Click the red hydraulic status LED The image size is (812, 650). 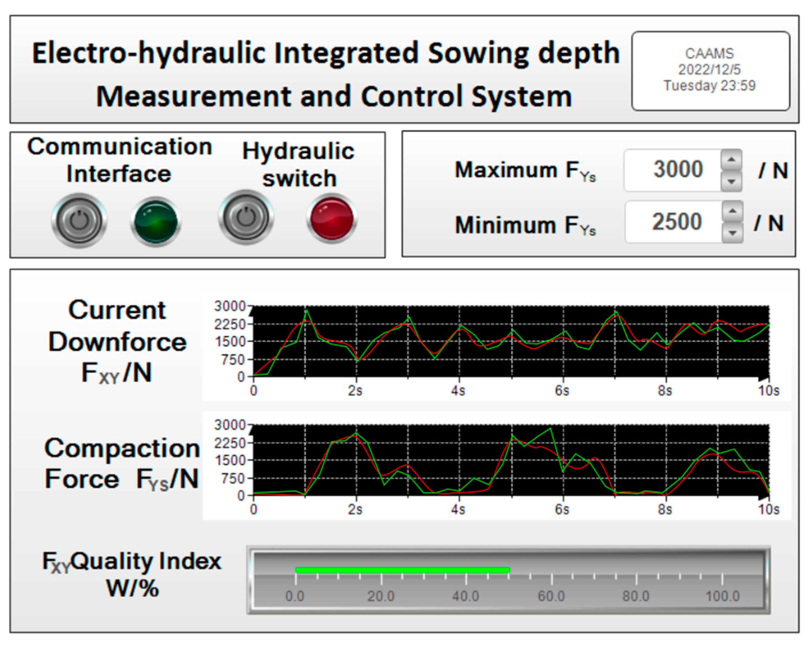[x=332, y=218]
